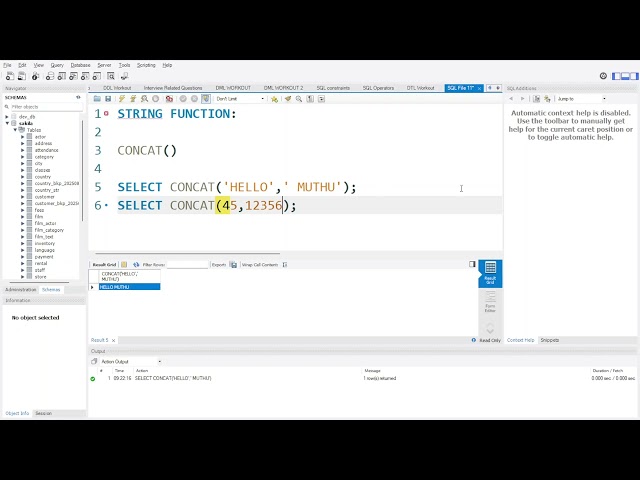Collapse the sakila schema
This screenshot has height=480, width=640.
click(x=7, y=123)
